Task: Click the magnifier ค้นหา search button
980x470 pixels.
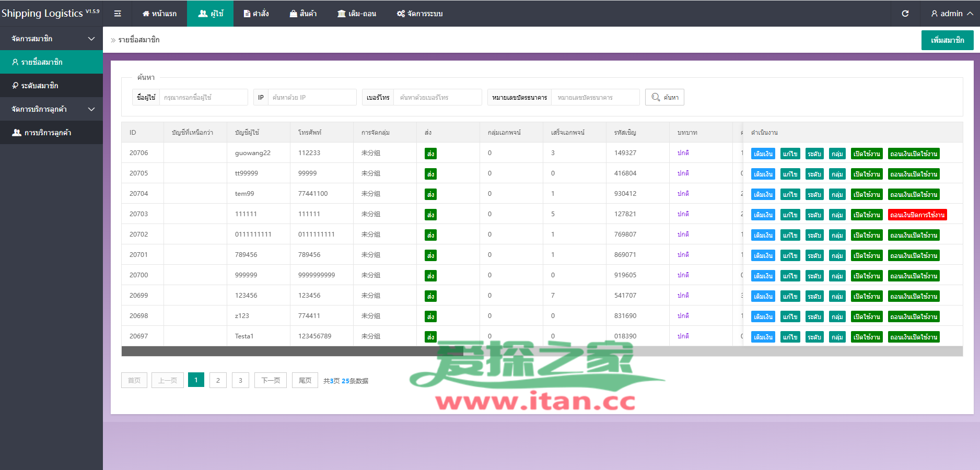Action: click(664, 97)
